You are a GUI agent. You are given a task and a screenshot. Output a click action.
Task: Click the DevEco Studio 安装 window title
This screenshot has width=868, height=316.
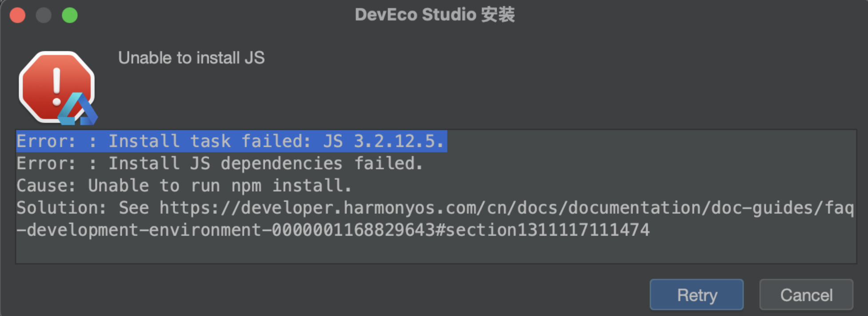(434, 15)
